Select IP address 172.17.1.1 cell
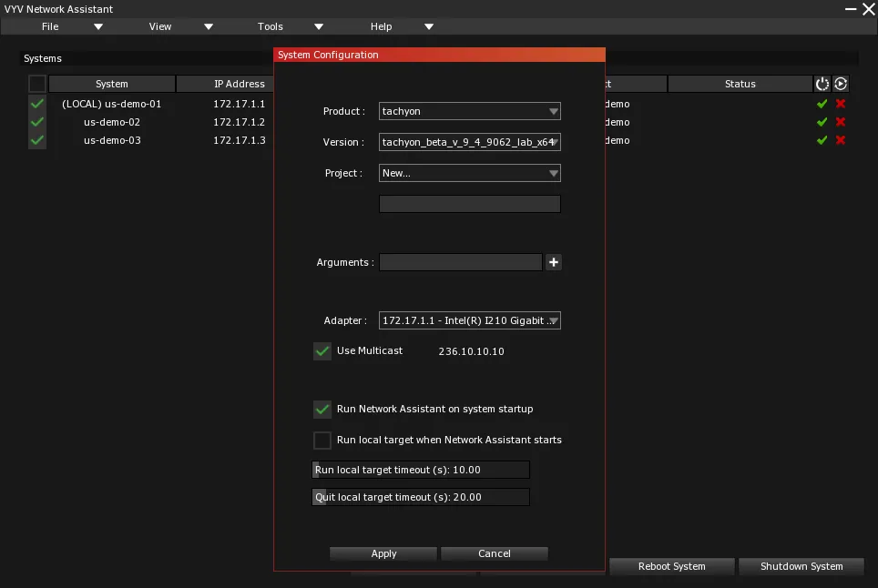Screen dimensions: 878x588 [240, 104]
